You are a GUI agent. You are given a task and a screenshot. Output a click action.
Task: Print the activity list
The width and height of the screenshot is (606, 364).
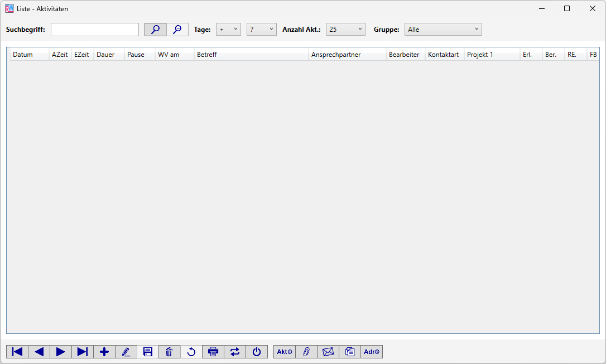[213, 352]
